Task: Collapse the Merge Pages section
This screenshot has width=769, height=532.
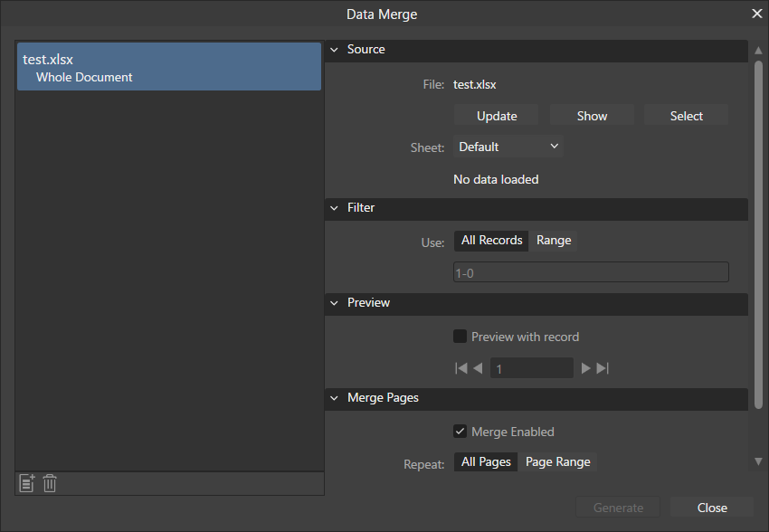Action: coord(334,398)
